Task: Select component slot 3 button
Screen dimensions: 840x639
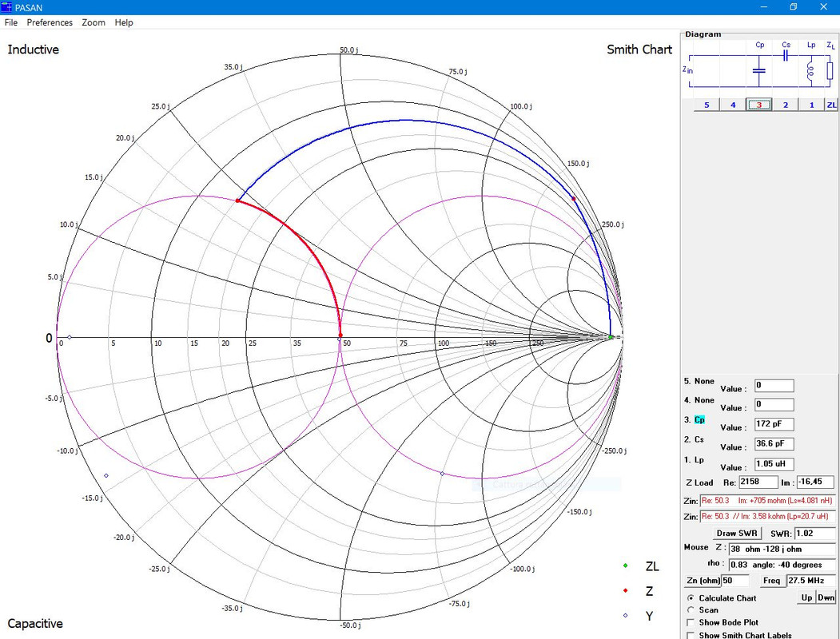Action: coord(759,105)
